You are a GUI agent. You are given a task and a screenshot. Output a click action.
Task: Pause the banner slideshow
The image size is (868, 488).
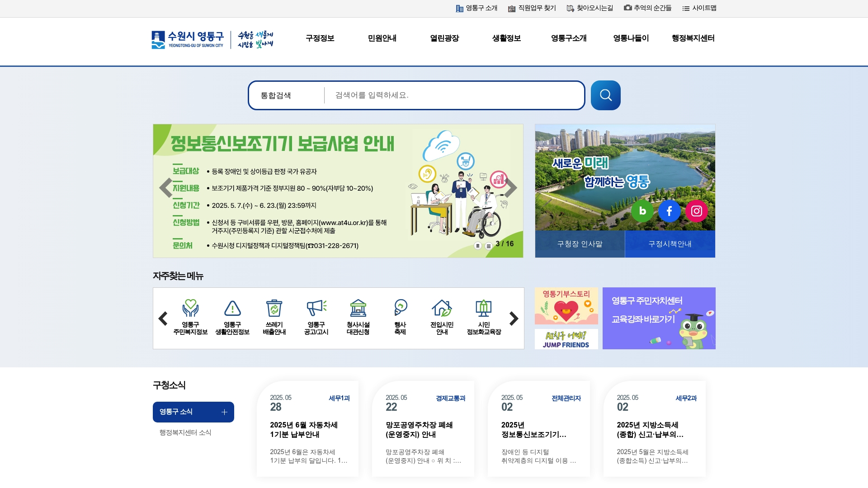click(478, 246)
